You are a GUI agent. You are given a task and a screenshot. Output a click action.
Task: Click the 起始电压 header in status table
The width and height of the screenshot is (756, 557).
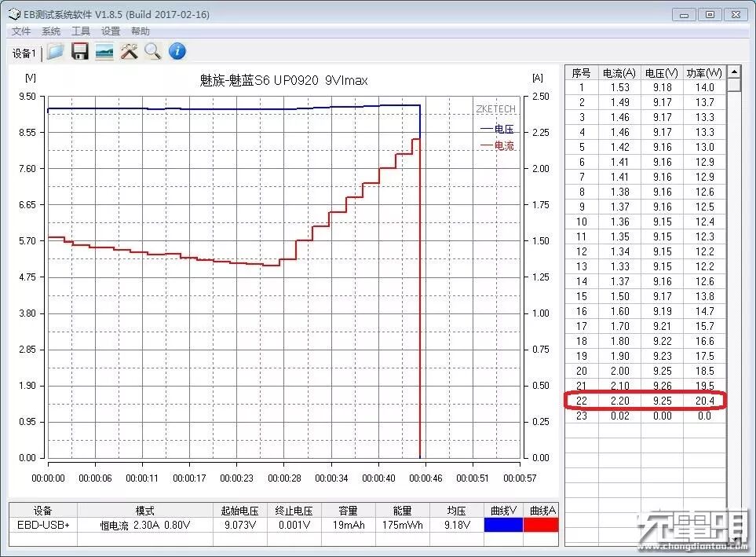(x=240, y=511)
